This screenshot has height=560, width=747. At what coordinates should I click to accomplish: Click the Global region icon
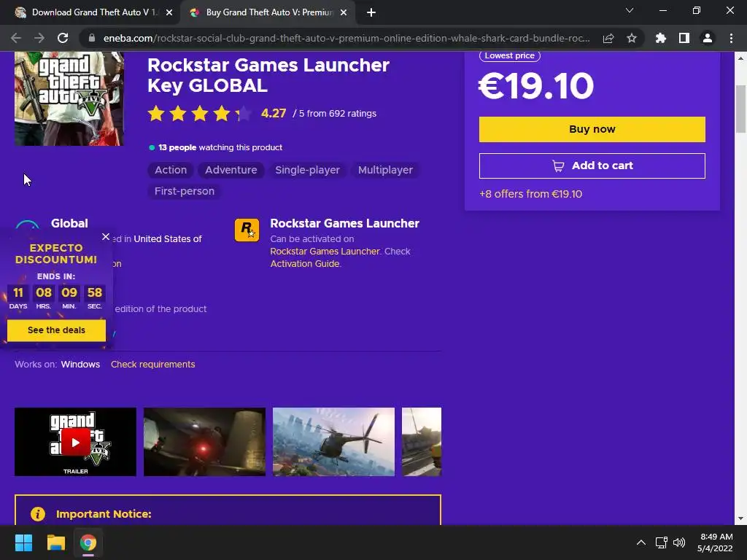point(27,225)
